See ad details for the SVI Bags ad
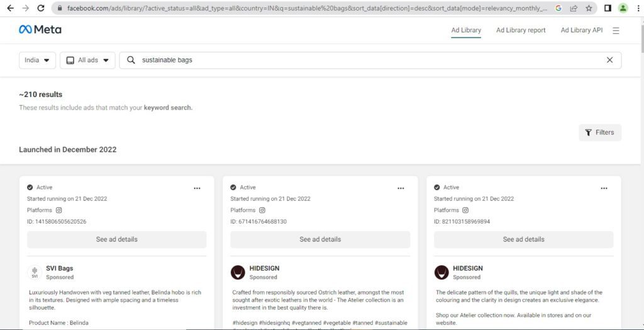This screenshot has width=644, height=330. [x=116, y=239]
